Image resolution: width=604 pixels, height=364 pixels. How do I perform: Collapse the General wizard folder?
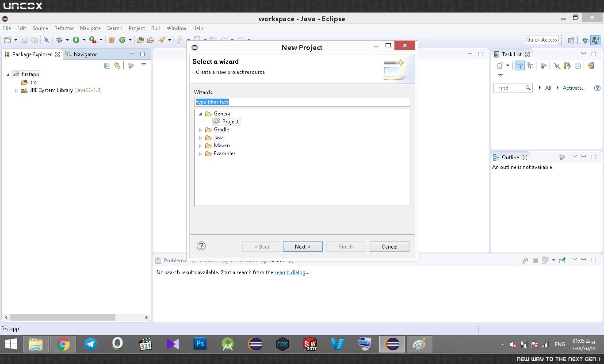tap(200, 114)
